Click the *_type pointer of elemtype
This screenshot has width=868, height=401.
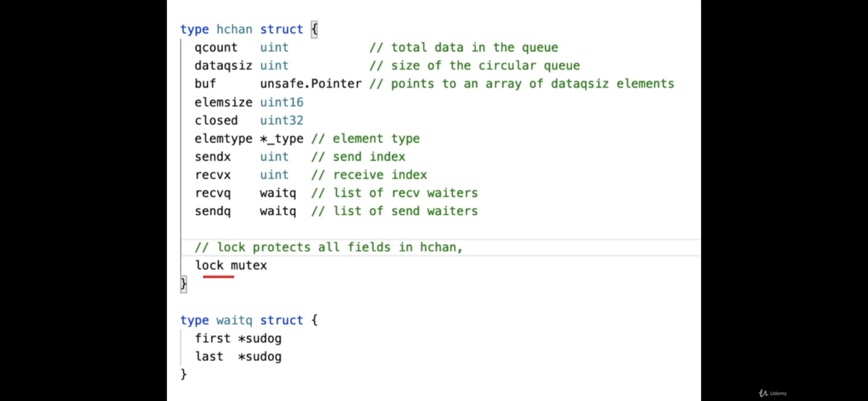(x=282, y=138)
